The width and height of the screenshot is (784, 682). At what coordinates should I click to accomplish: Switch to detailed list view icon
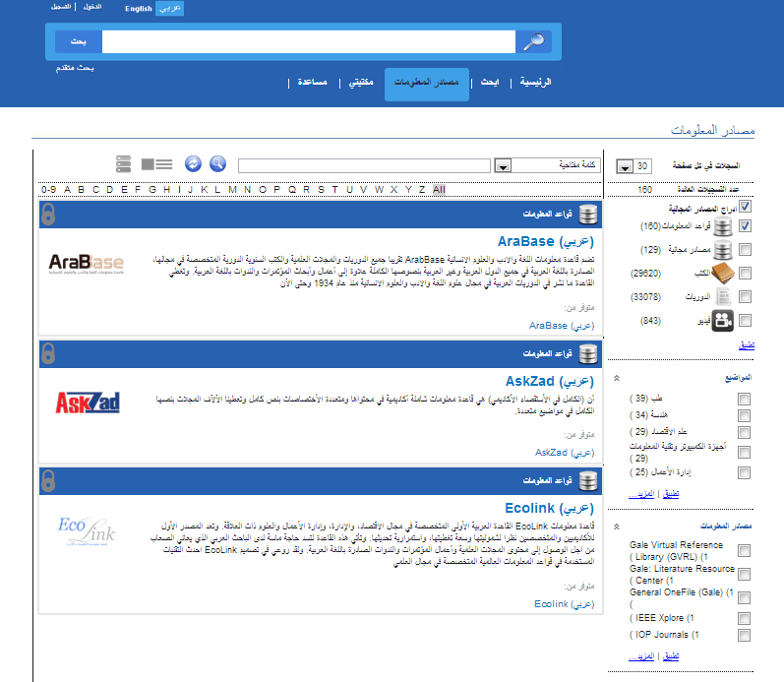click(156, 164)
